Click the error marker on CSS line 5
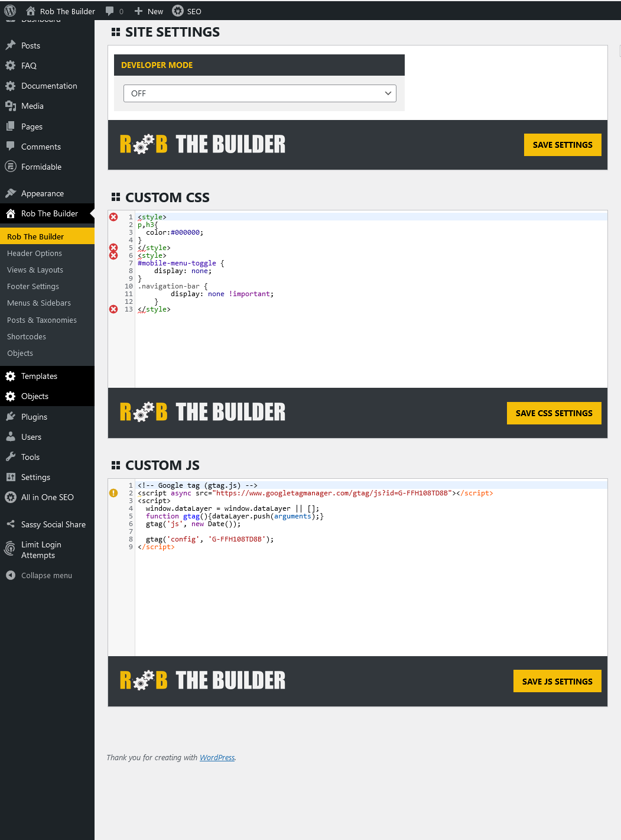Viewport: 621px width, 840px height. click(x=113, y=248)
